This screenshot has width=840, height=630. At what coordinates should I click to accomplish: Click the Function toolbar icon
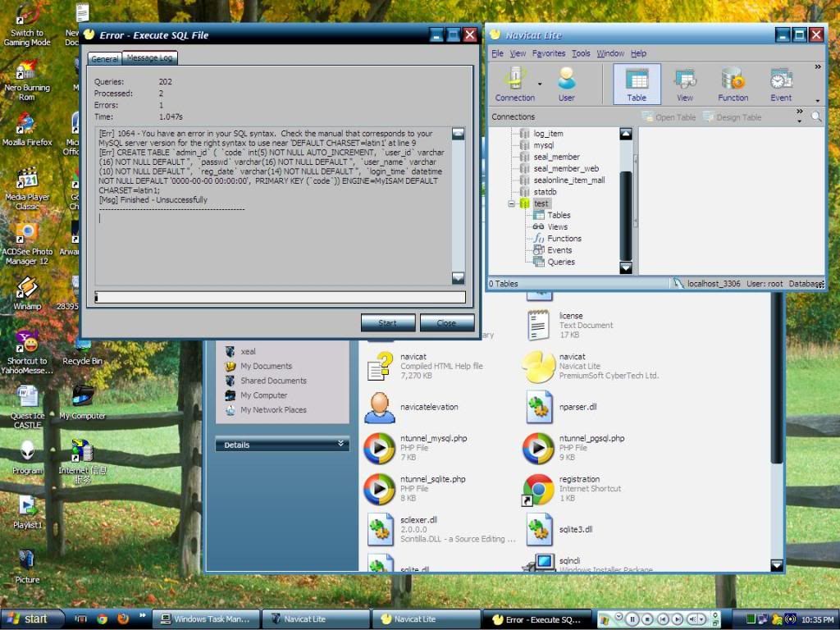point(733,84)
